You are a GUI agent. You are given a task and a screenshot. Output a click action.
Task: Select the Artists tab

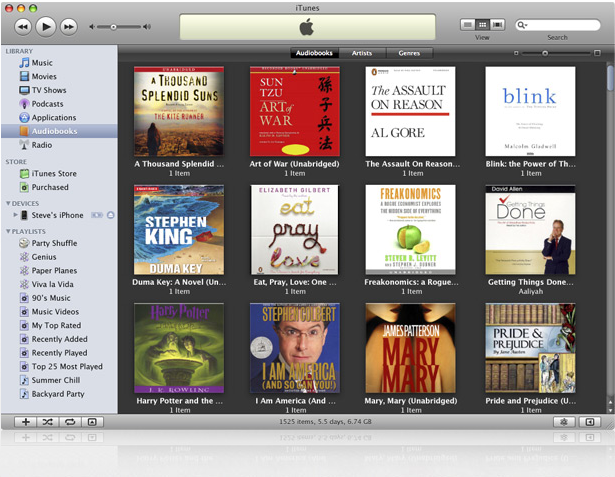pyautogui.click(x=362, y=53)
